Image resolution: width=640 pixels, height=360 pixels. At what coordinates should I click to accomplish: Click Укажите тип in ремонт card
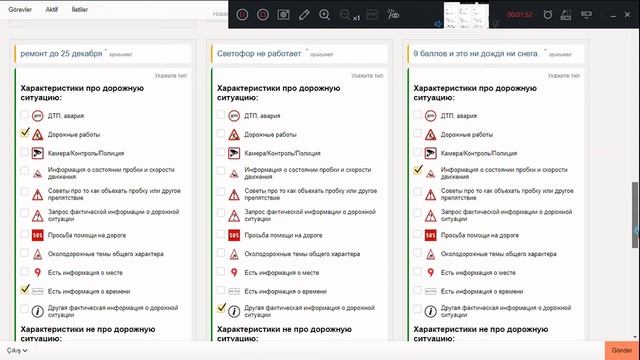click(171, 76)
